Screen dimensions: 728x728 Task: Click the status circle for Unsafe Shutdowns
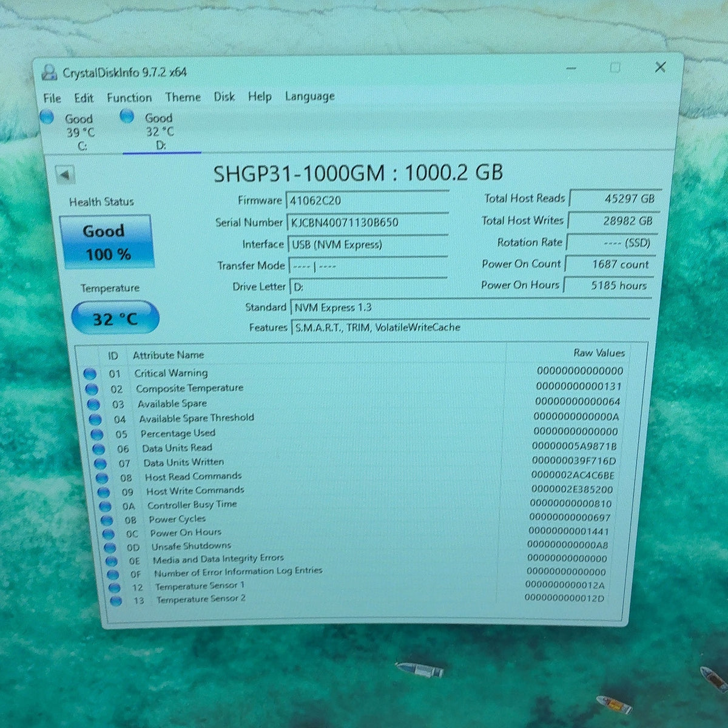tap(110, 548)
